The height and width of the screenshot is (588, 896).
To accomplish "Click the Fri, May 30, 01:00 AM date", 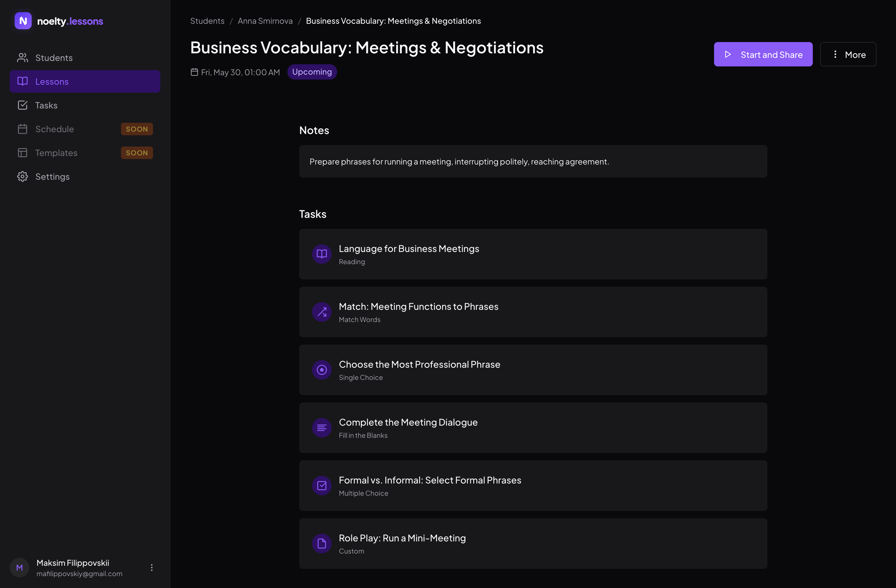I will [x=240, y=72].
